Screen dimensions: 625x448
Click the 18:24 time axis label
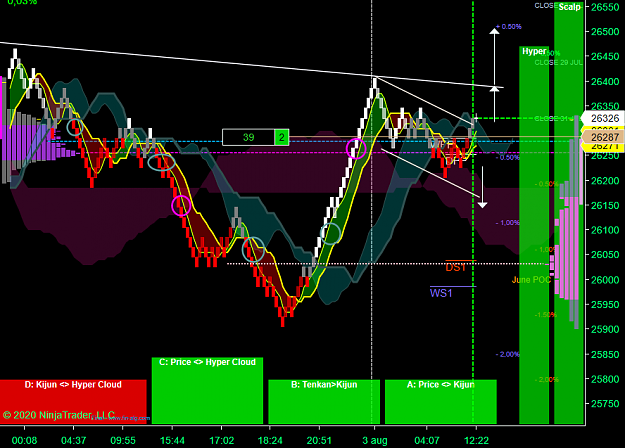click(x=270, y=440)
